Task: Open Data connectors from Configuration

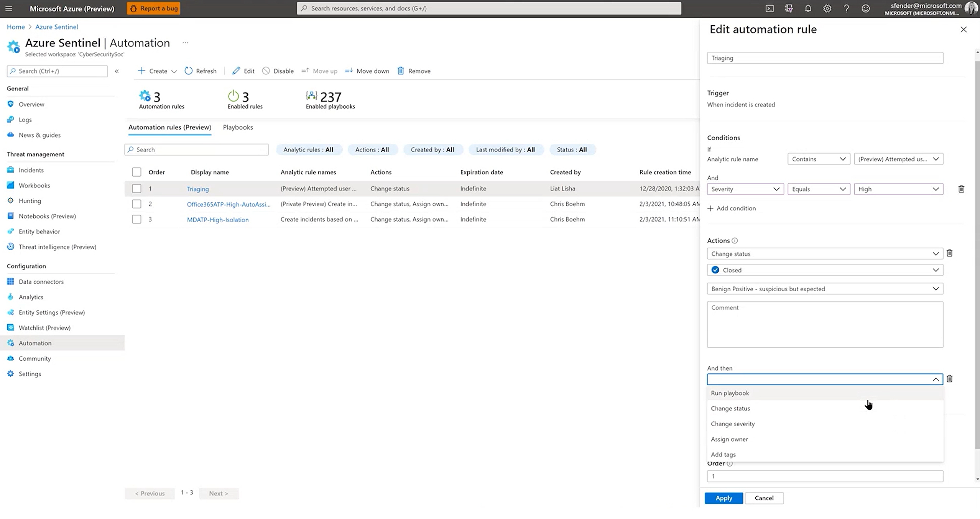Action: [41, 281]
